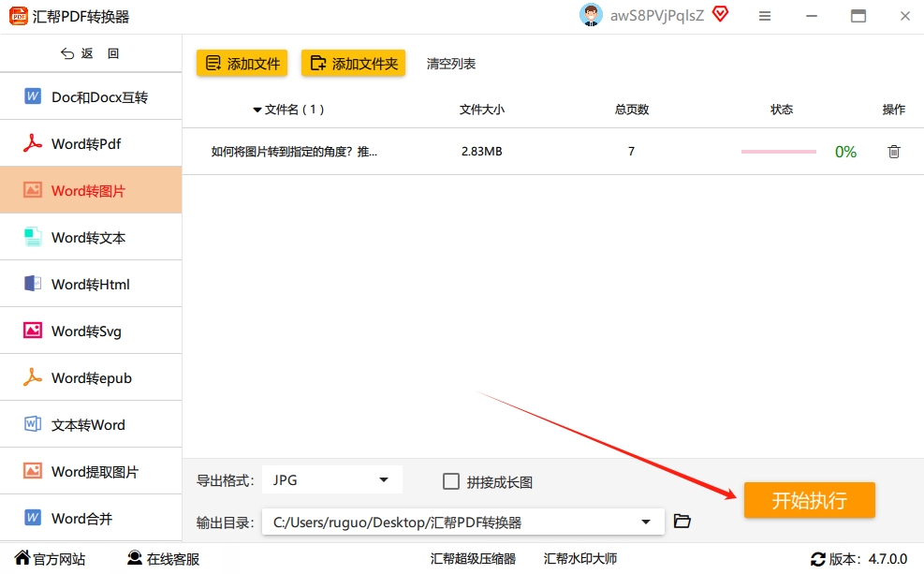Minimize the application window

[x=812, y=16]
